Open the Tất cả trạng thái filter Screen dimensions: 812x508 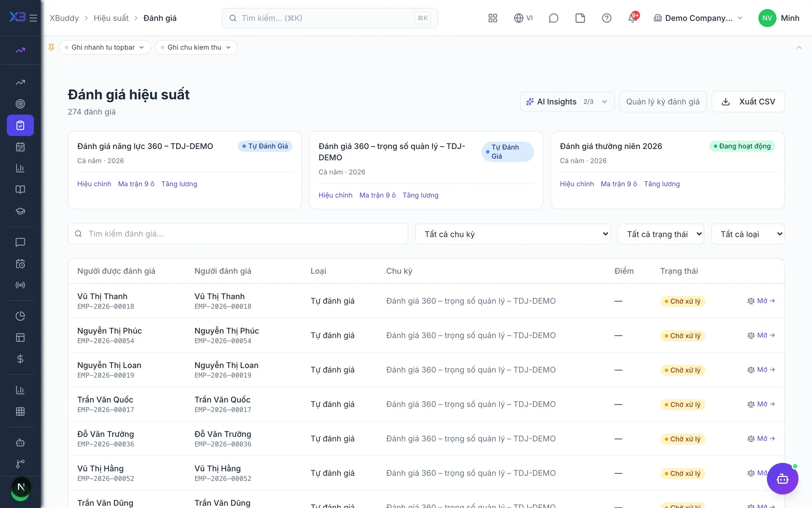tap(661, 234)
